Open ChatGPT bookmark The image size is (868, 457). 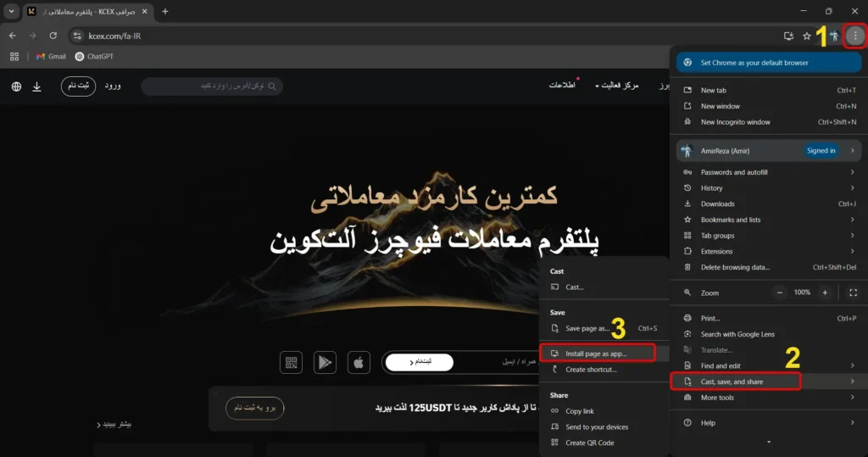(94, 57)
